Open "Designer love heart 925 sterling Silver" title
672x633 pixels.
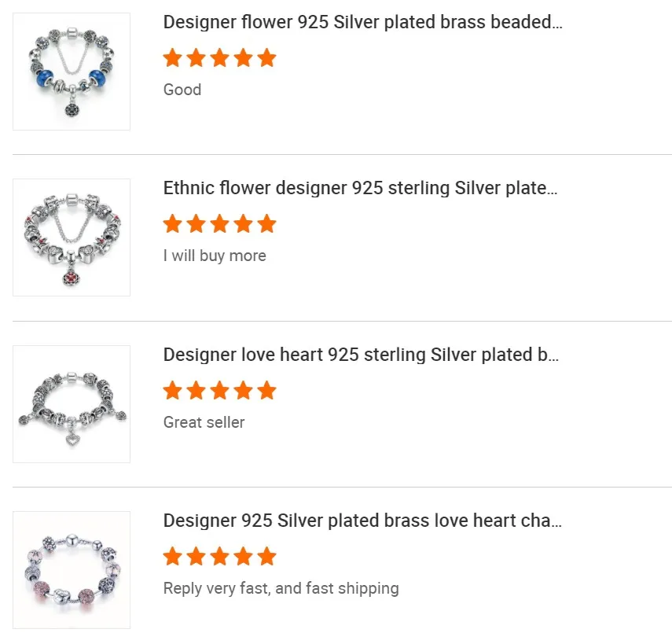tap(361, 355)
